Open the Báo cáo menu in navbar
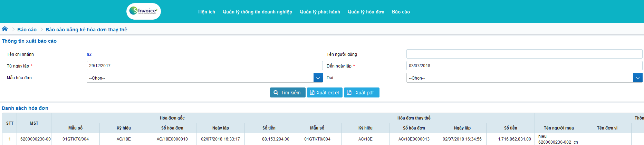Viewport: 644px width, 145px height. [x=401, y=12]
